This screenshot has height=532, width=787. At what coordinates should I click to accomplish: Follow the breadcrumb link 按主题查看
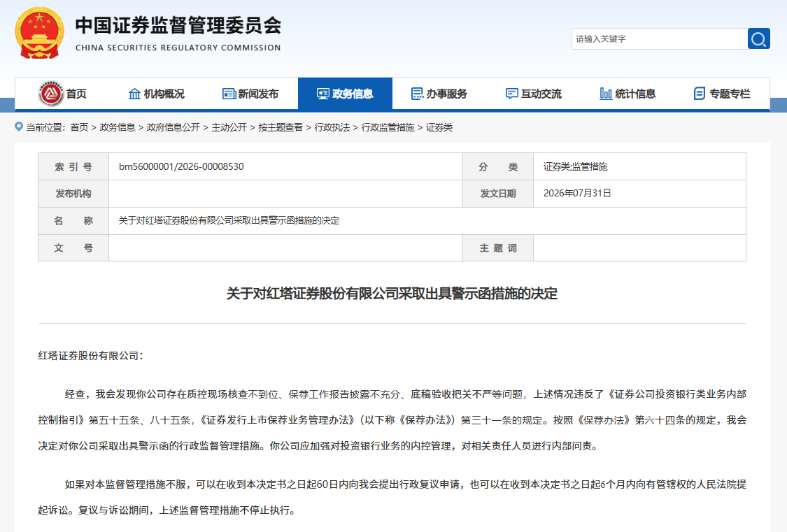pyautogui.click(x=281, y=127)
